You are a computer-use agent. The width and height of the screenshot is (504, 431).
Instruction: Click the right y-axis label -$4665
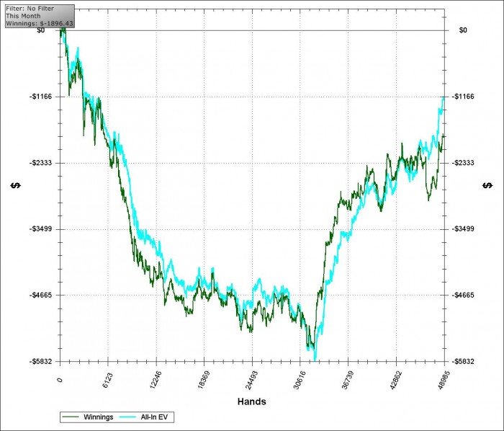pyautogui.click(x=463, y=296)
